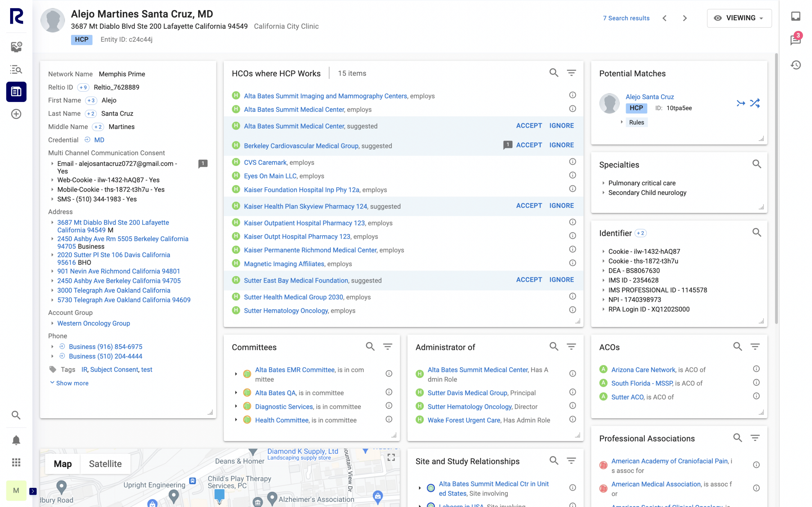Click the plus create-new icon in left sidebar
The image size is (812, 507).
16,114
